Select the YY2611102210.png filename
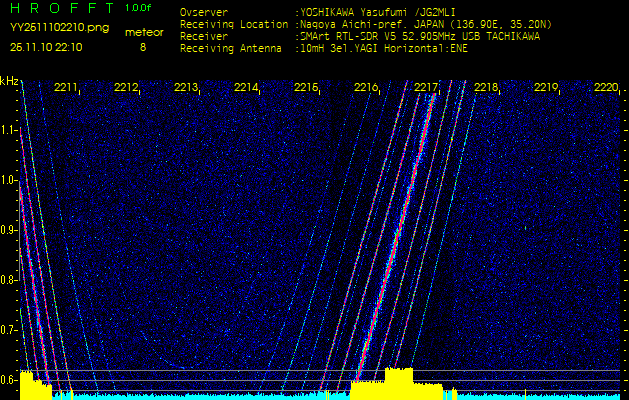 click(x=52, y=28)
